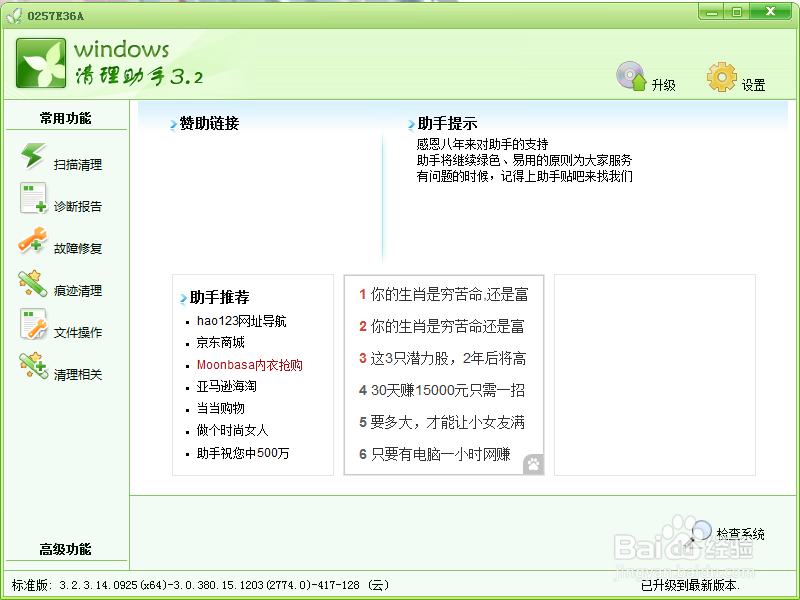Click the 设置 text button
Viewport: 800px width, 600px height.
(754, 85)
